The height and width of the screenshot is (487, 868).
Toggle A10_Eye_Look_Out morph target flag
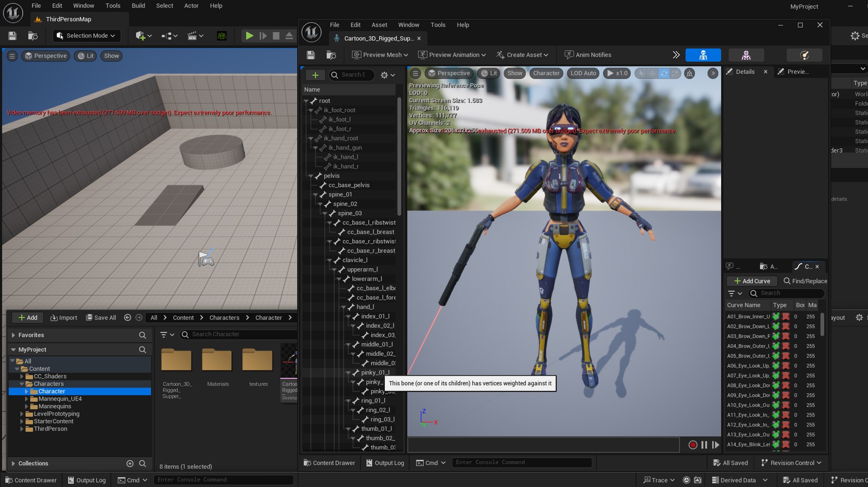point(776,405)
